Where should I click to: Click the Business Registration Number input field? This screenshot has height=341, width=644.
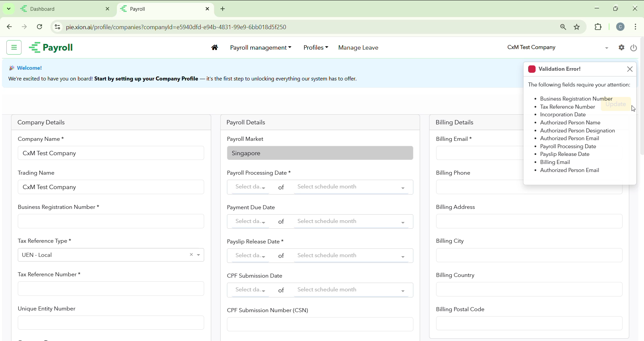click(x=111, y=222)
